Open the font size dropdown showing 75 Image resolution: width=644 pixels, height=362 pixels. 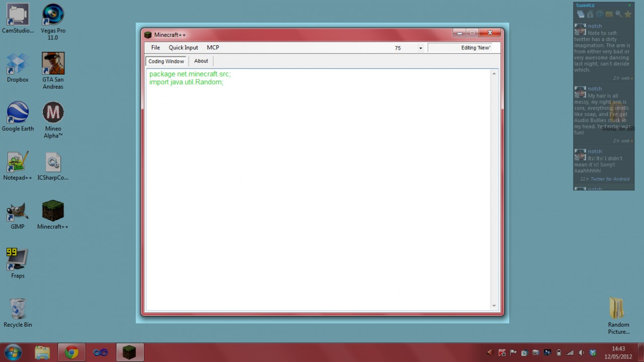[421, 47]
